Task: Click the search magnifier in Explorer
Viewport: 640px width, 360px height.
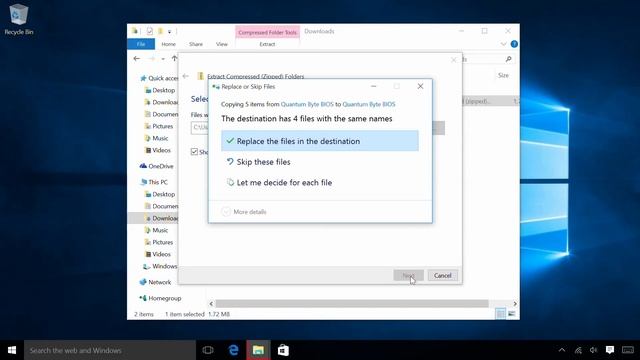Action: click(509, 59)
